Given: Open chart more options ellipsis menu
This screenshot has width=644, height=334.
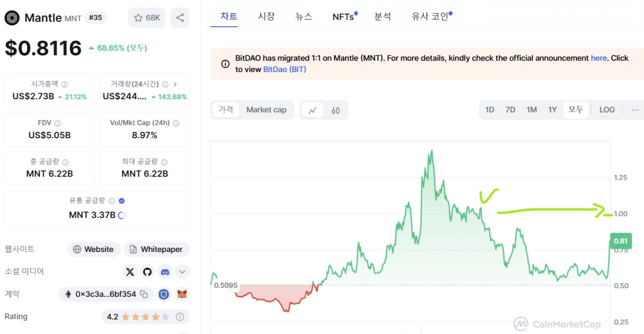Looking at the screenshot, I should pyautogui.click(x=635, y=110).
